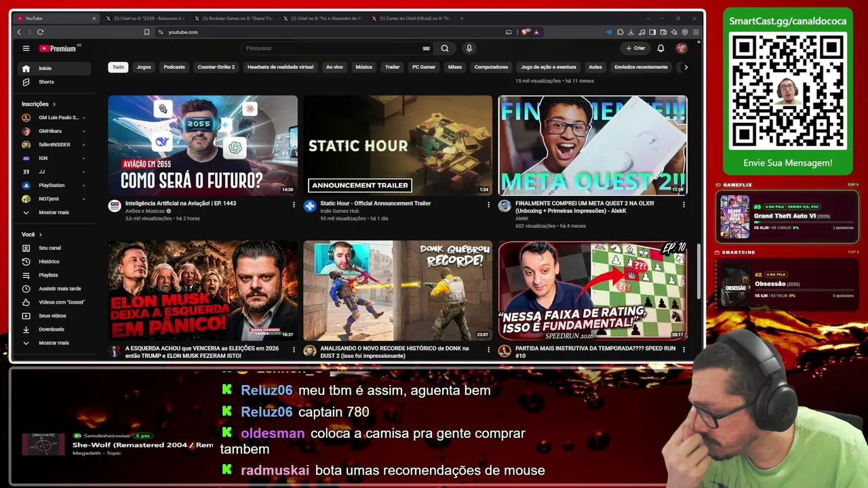Play the chess Speedrun 2026 thumbnail
Image resolution: width=868 pixels, height=488 pixels.
[593, 290]
